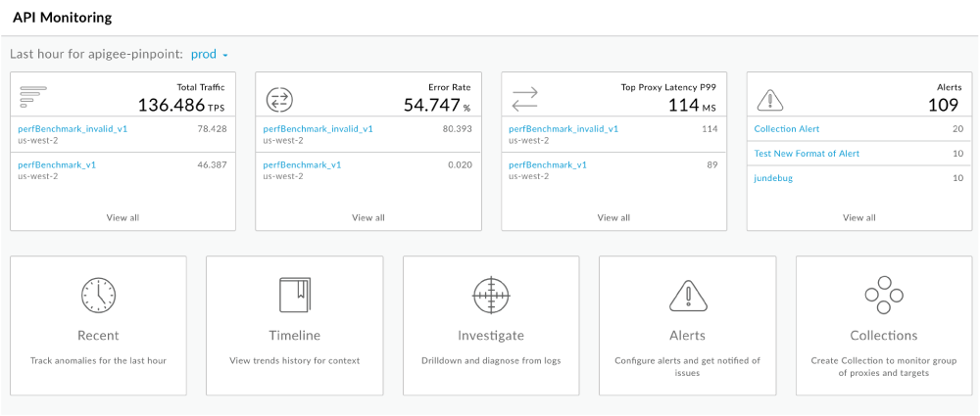The height and width of the screenshot is (416, 980).
Task: Click the Top Proxy Latency arrows icon
Action: coord(525,99)
